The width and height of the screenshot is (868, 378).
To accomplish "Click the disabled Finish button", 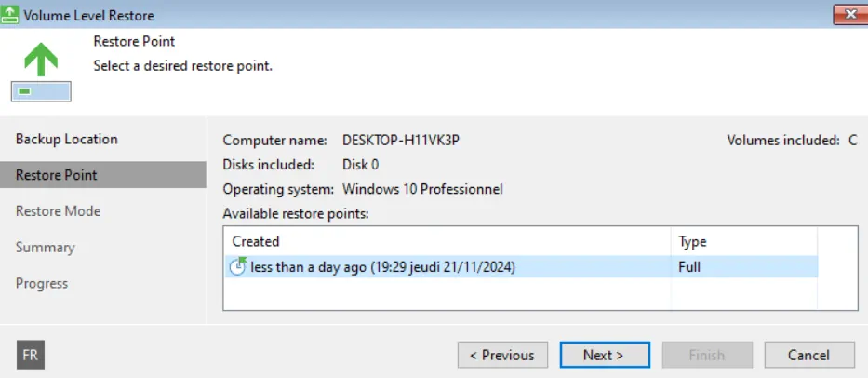I will pos(707,355).
